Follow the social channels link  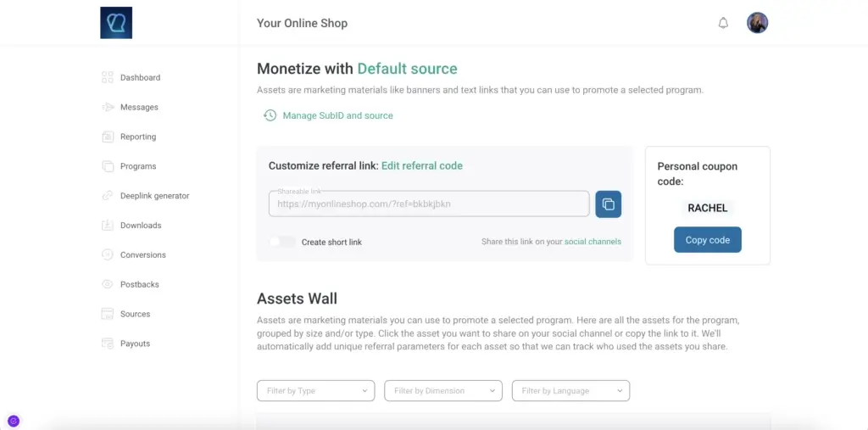593,242
